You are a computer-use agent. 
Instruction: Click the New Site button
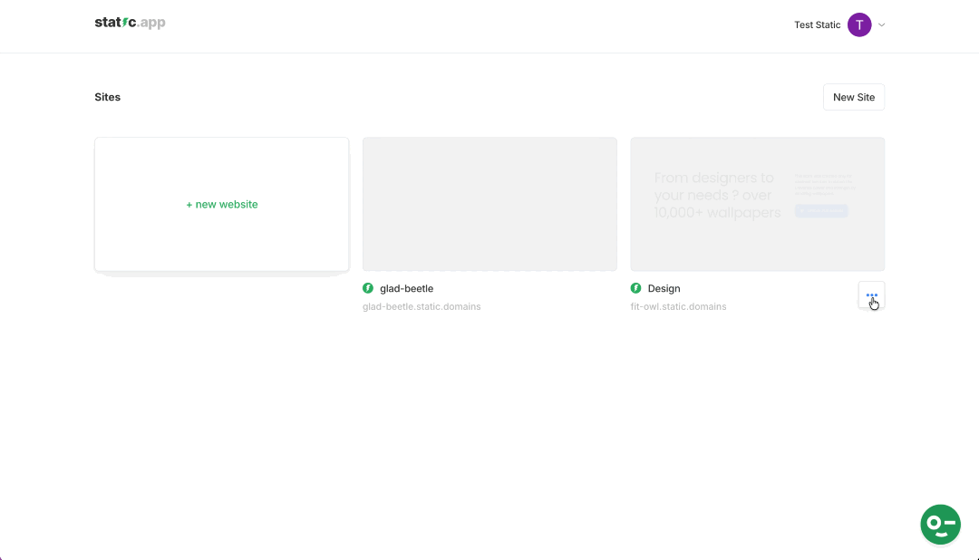pos(854,97)
